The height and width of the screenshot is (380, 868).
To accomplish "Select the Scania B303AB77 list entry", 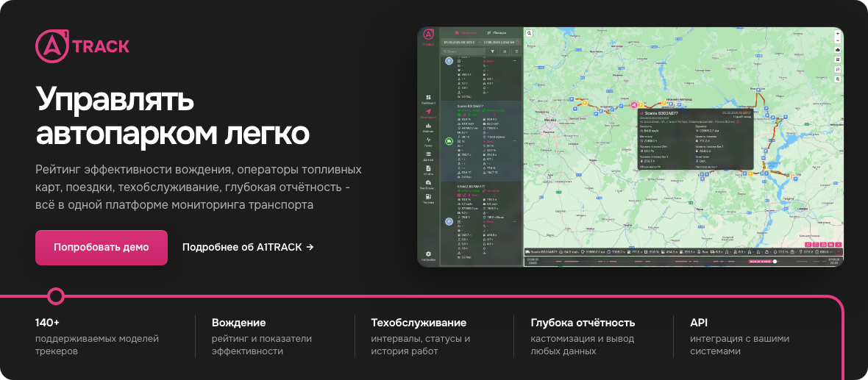I will point(481,141).
